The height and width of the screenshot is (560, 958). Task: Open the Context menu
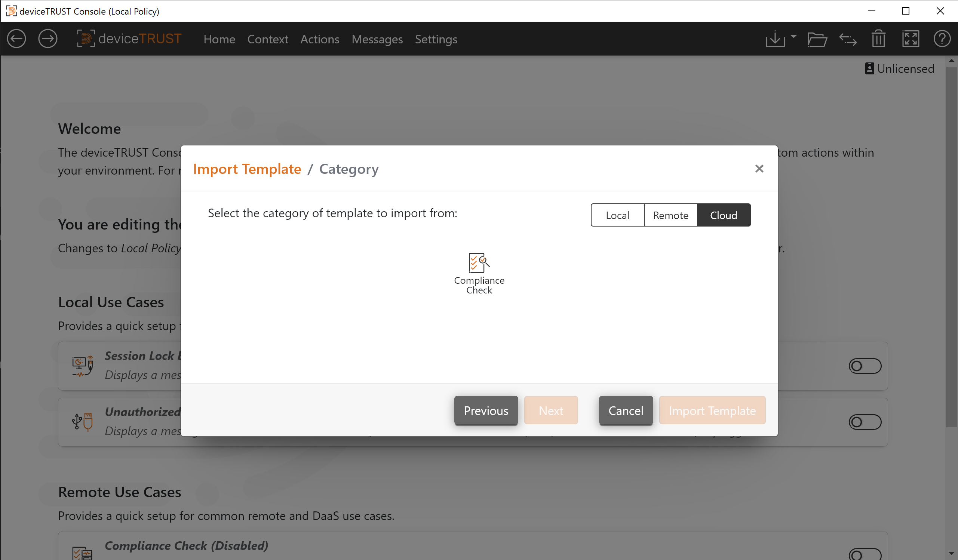coord(268,39)
